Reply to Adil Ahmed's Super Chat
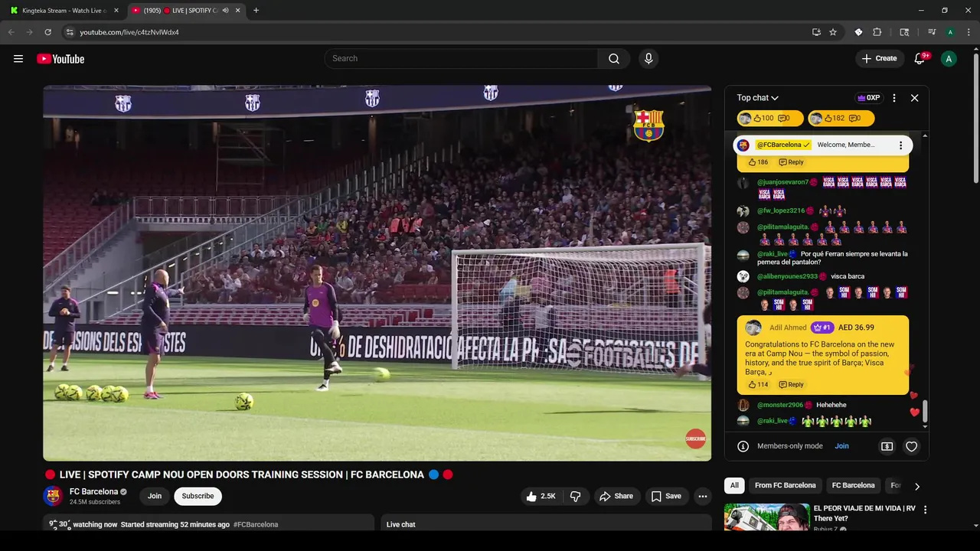 (791, 384)
